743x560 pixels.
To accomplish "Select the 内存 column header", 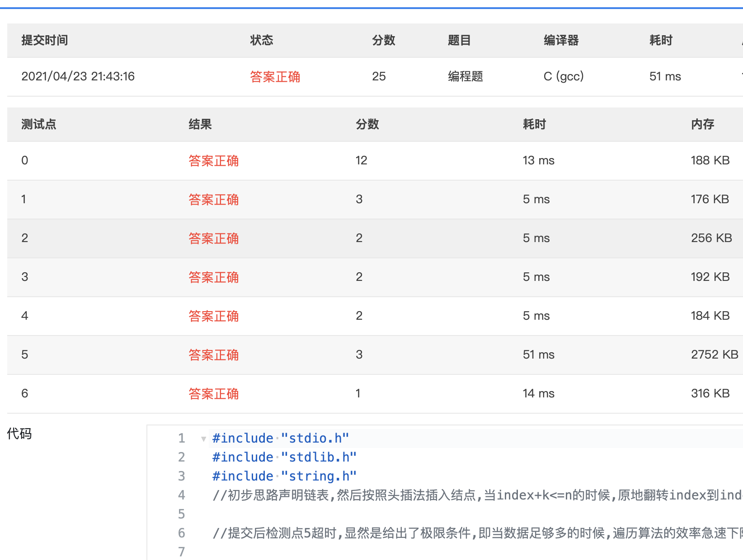I will point(703,124).
